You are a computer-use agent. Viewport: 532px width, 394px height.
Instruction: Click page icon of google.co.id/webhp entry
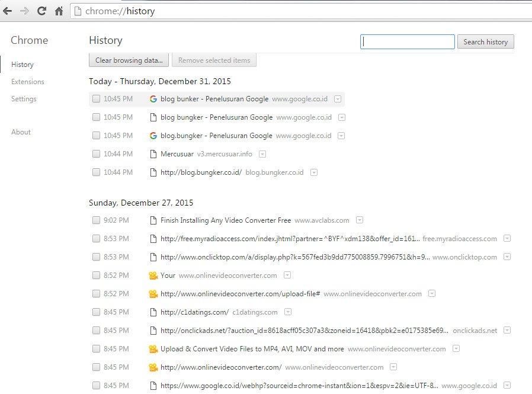(x=153, y=385)
